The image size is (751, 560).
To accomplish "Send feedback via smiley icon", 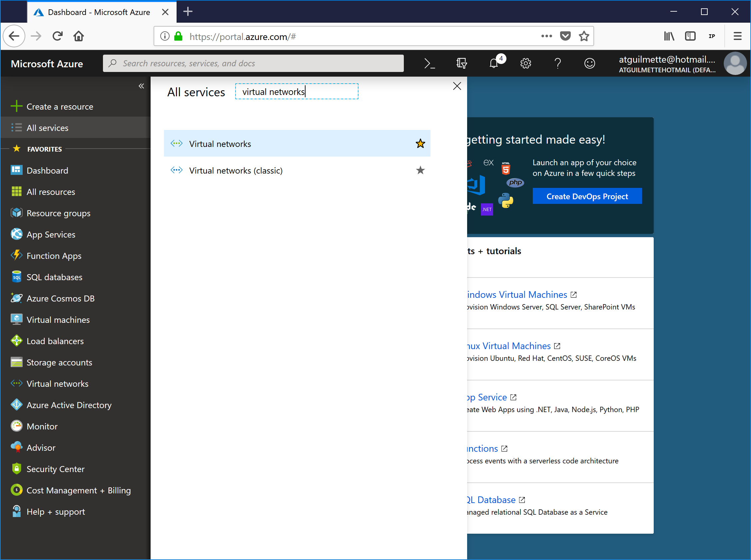I will click(x=590, y=63).
